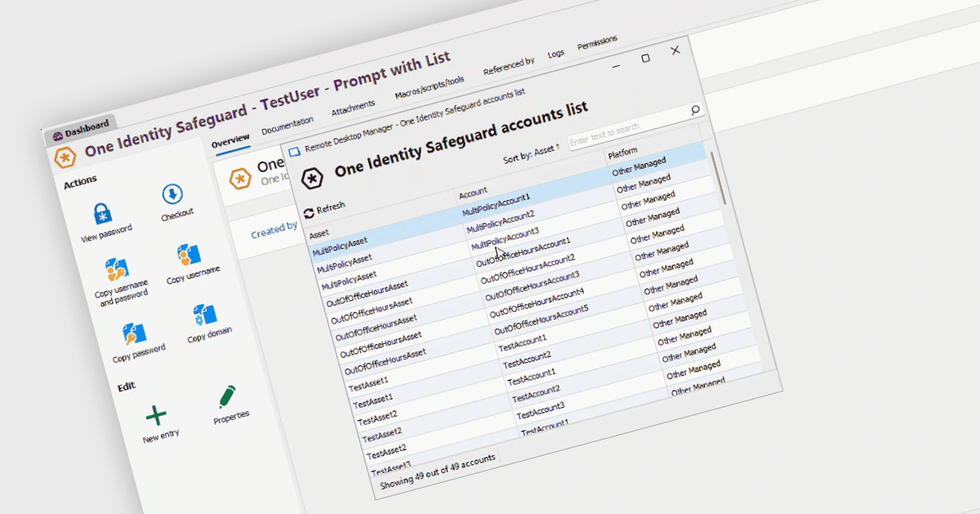
Task: Open the Permissions tab
Action: point(597,42)
